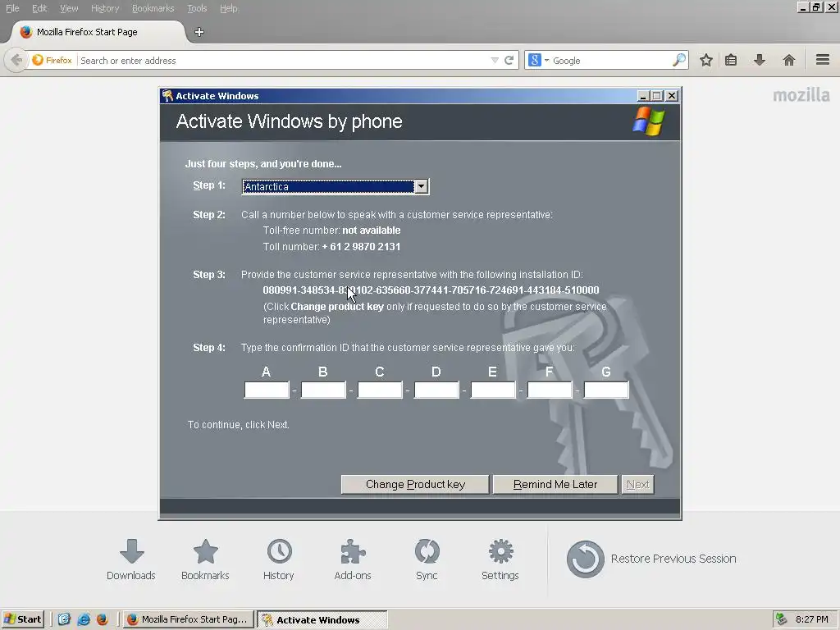Click the 8:27 PM clock in the tray
The height and width of the screenshot is (630, 840).
[811, 619]
